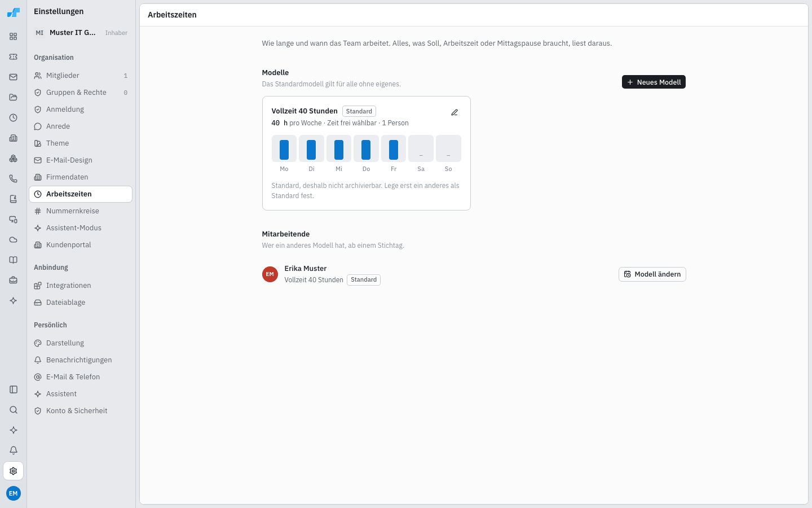Open the settings gear icon
Screen dimensions: 812x508
pyautogui.click(x=14, y=471)
